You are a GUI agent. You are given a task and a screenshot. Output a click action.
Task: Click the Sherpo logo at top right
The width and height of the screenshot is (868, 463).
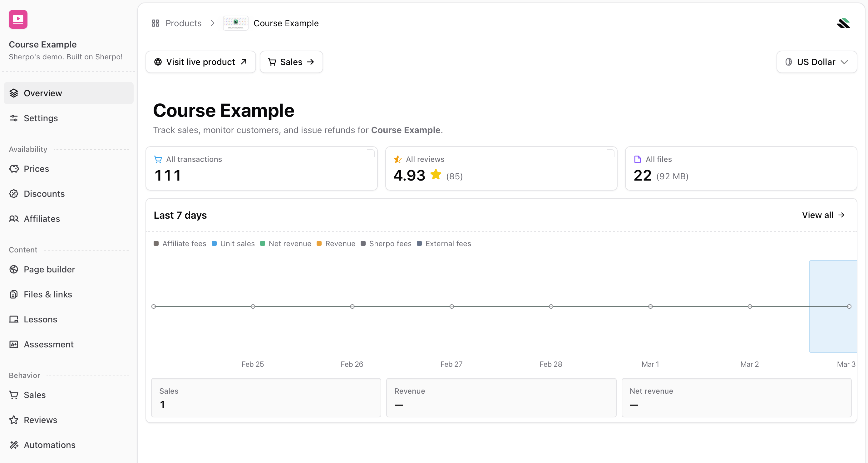click(x=843, y=23)
